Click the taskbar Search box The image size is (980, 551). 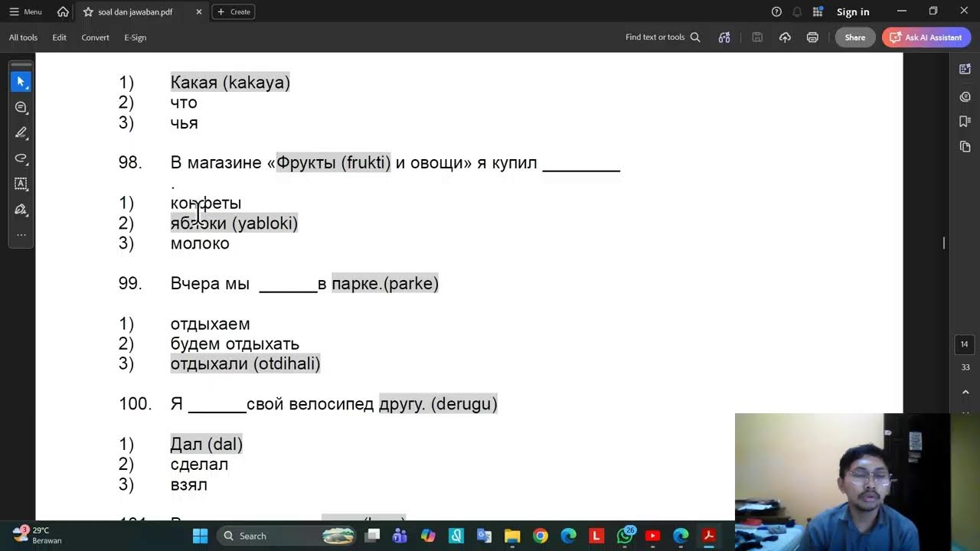287,536
